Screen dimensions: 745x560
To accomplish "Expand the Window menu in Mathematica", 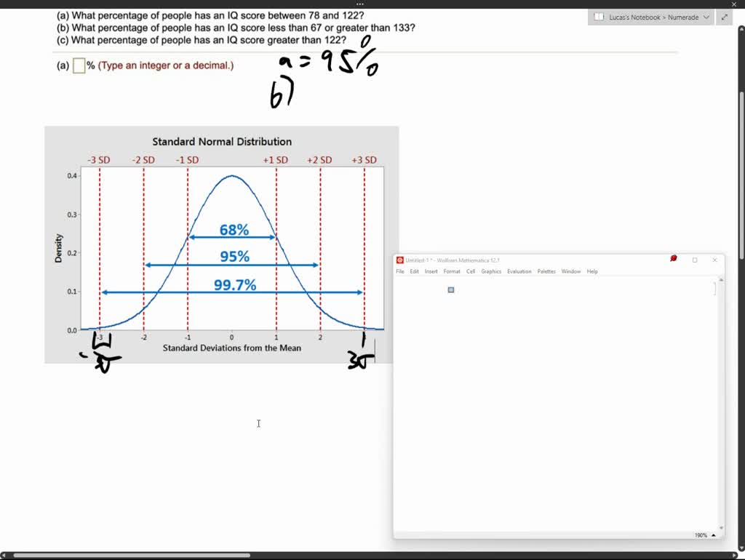I will tap(571, 271).
